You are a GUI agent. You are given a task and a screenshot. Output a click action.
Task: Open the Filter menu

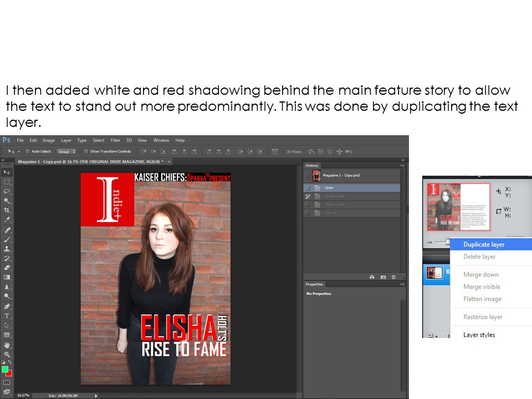point(115,140)
